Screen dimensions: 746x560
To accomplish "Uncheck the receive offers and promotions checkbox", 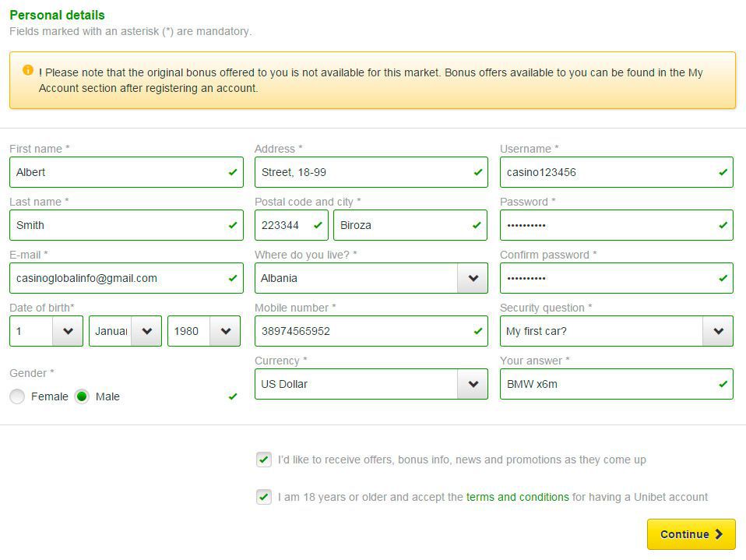I will coord(264,460).
